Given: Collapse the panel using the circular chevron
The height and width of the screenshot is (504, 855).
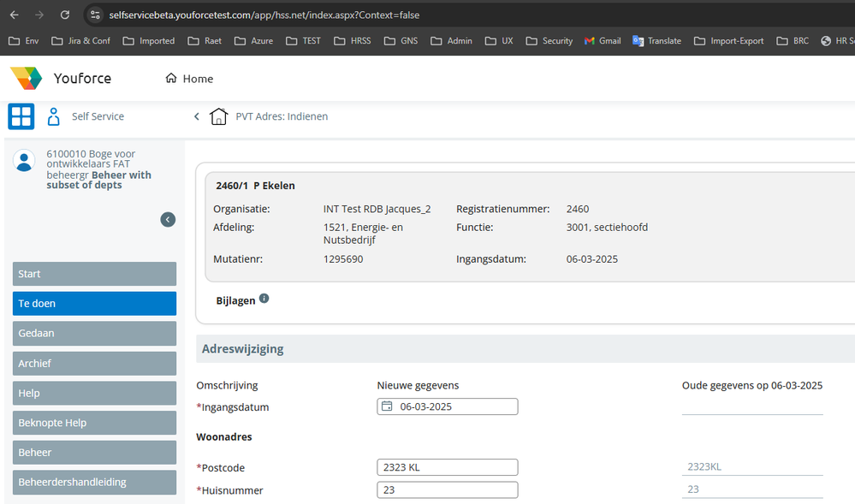Looking at the screenshot, I should coord(168,219).
